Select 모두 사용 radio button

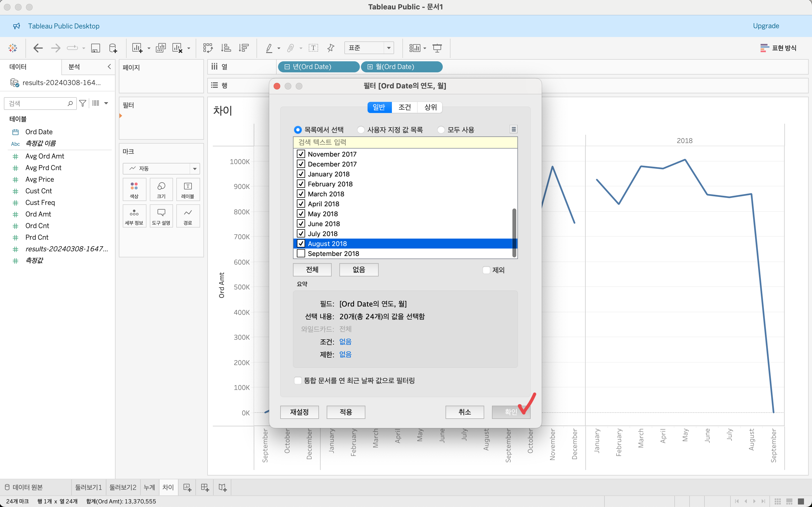(x=441, y=130)
